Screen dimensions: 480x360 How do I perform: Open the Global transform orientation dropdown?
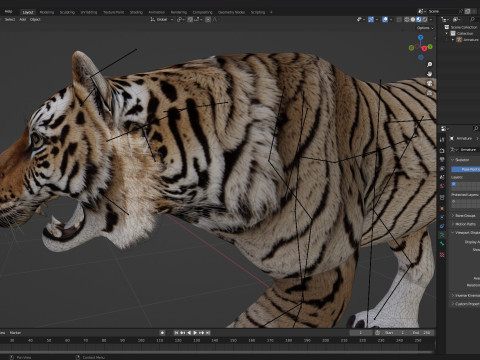pyautogui.click(x=162, y=20)
